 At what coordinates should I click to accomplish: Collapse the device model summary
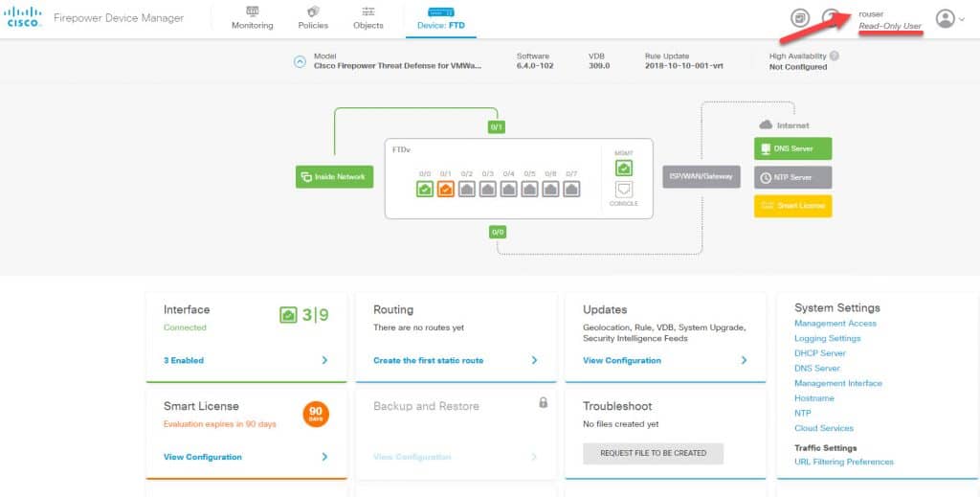[300, 62]
